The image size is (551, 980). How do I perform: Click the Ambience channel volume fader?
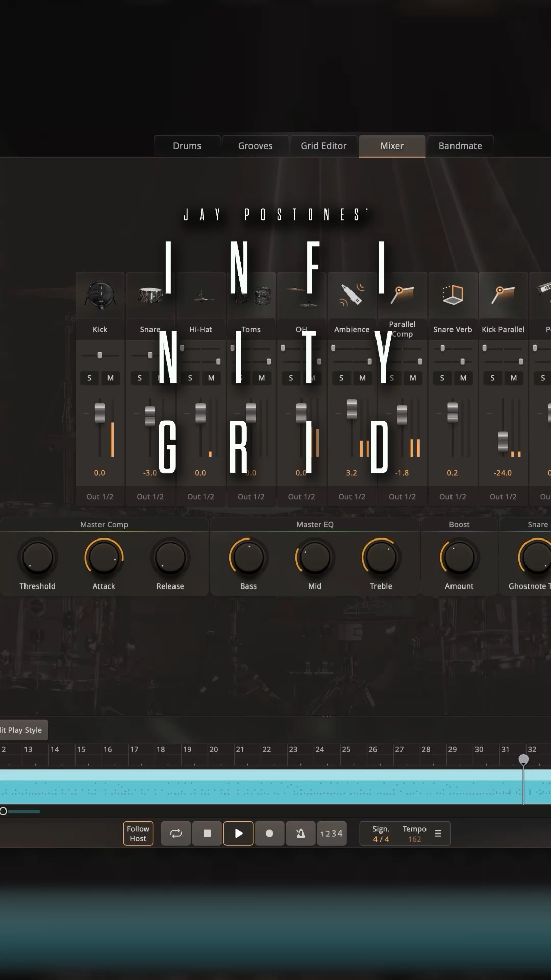click(x=352, y=409)
